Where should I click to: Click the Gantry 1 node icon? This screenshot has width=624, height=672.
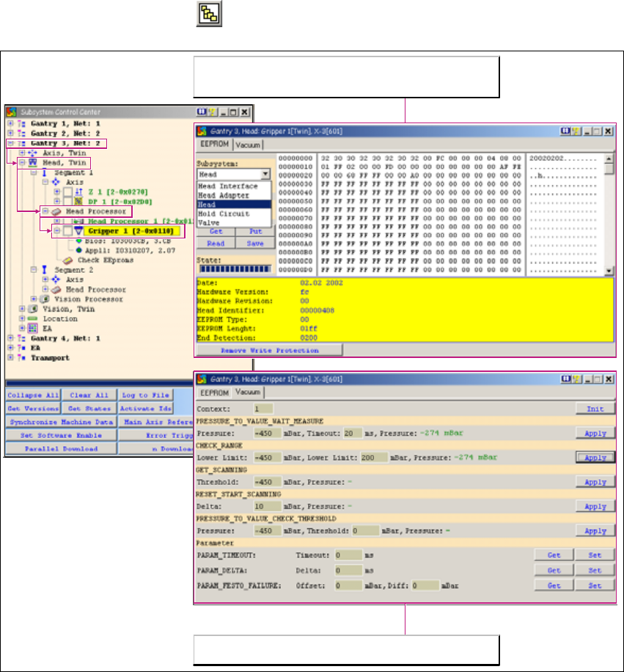(x=21, y=123)
